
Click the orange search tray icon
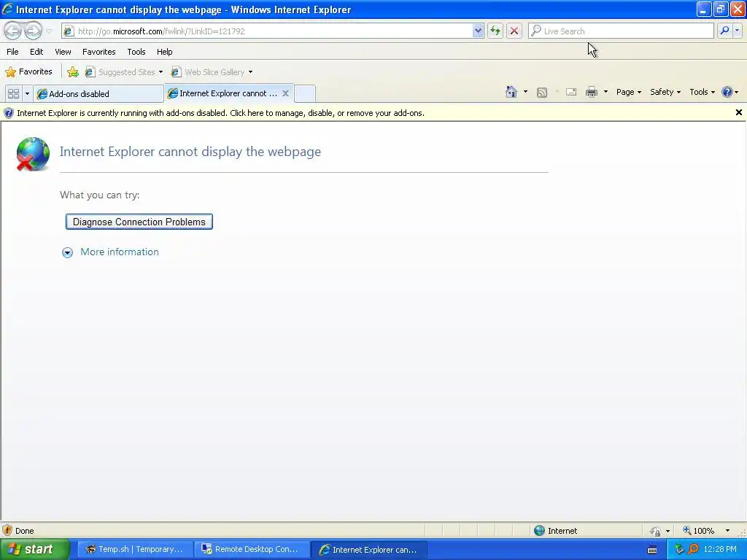tap(694, 549)
